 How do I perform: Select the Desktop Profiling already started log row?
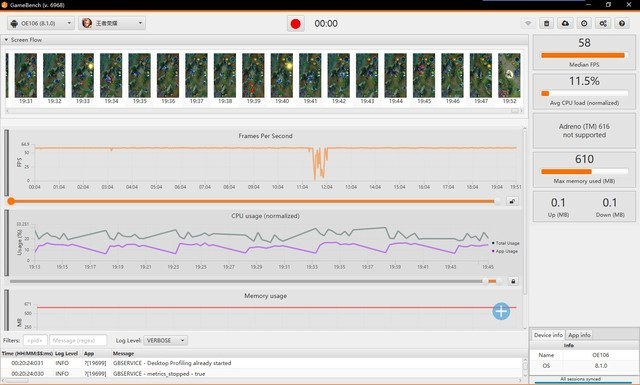point(261,363)
